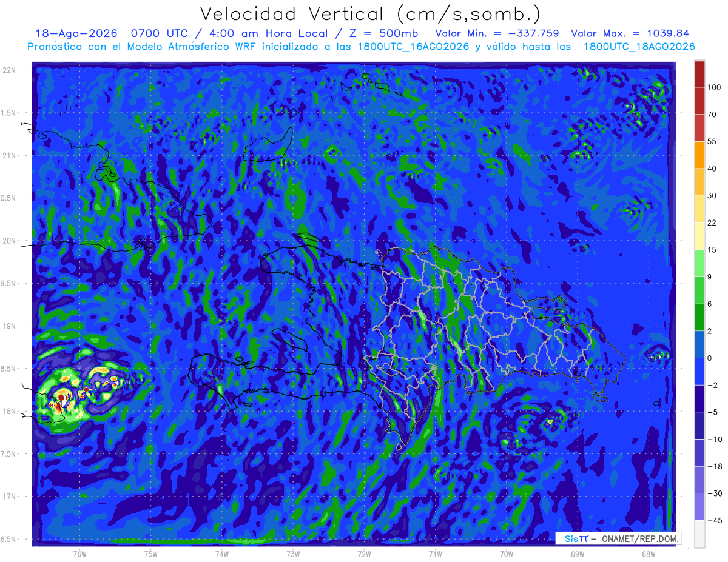Select the light green legend band between 9 and 15
Viewport: 728px width, 562px height.
click(699, 263)
